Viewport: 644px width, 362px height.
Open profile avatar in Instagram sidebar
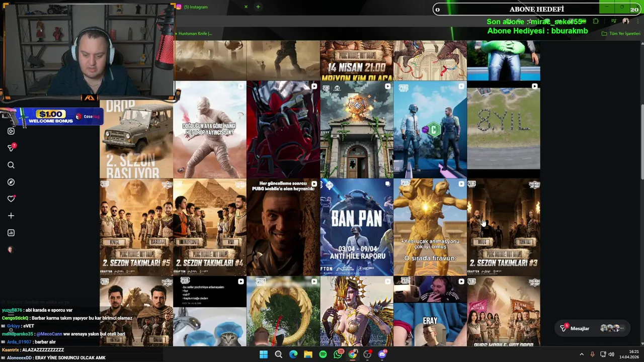coord(10,249)
